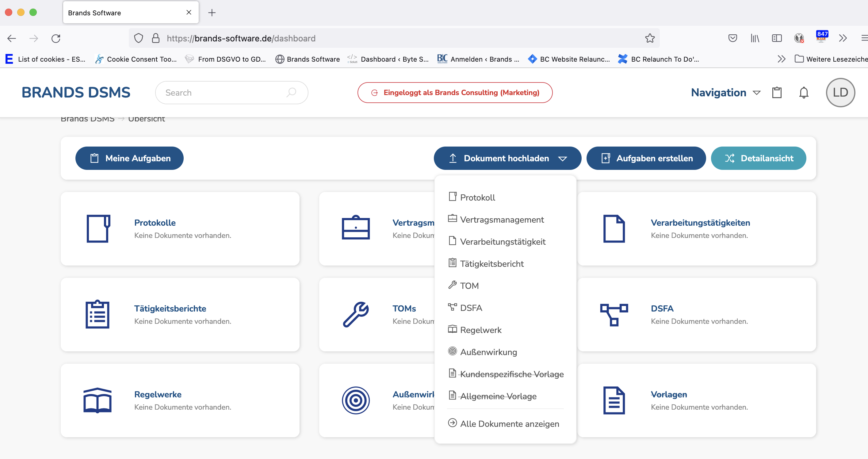Toggle the Detailansicht view button
This screenshot has height=459, width=868.
758,158
